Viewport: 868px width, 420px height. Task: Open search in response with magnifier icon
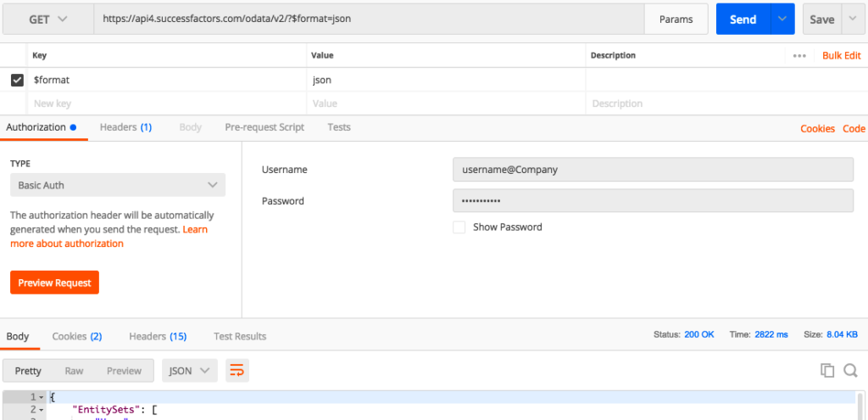click(x=850, y=370)
